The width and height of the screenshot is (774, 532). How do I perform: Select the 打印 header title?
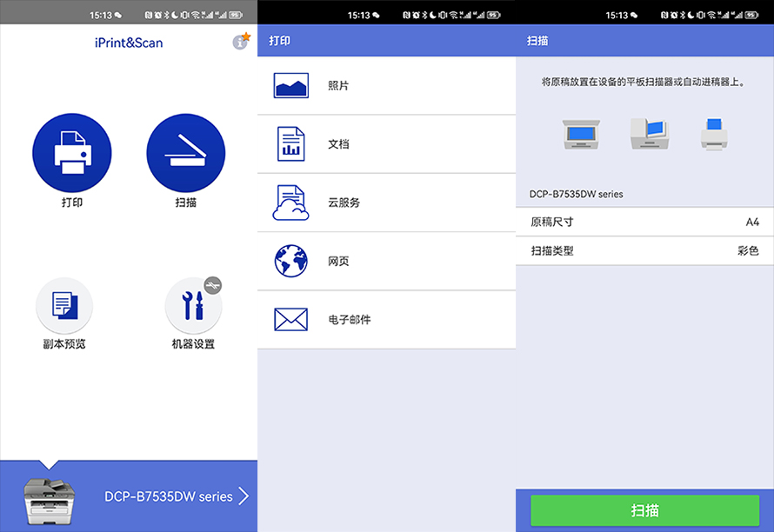(279, 40)
